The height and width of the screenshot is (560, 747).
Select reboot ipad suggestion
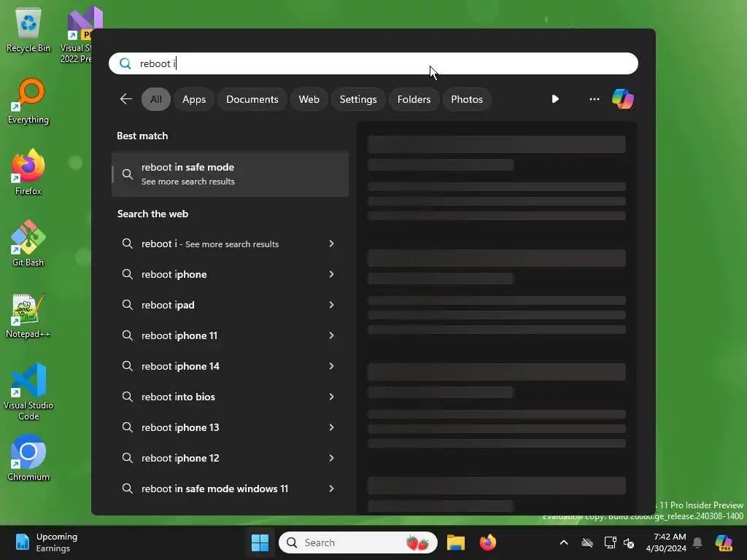coord(230,305)
